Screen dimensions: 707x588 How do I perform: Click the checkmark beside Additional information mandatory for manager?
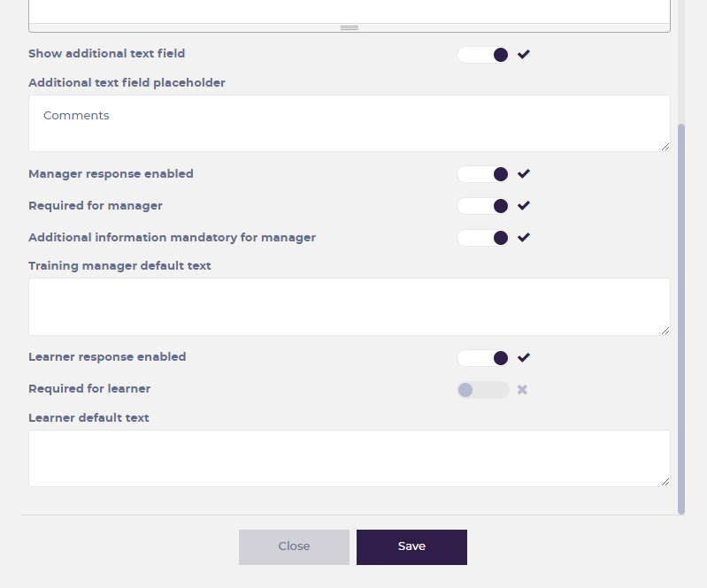tap(524, 238)
